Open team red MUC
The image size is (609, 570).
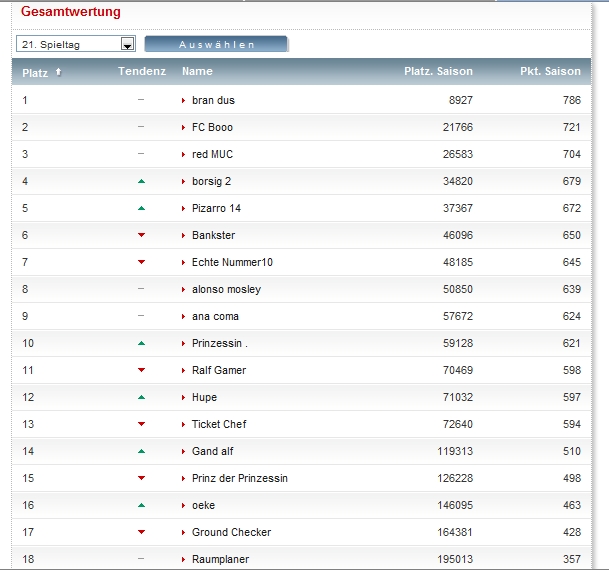212,154
